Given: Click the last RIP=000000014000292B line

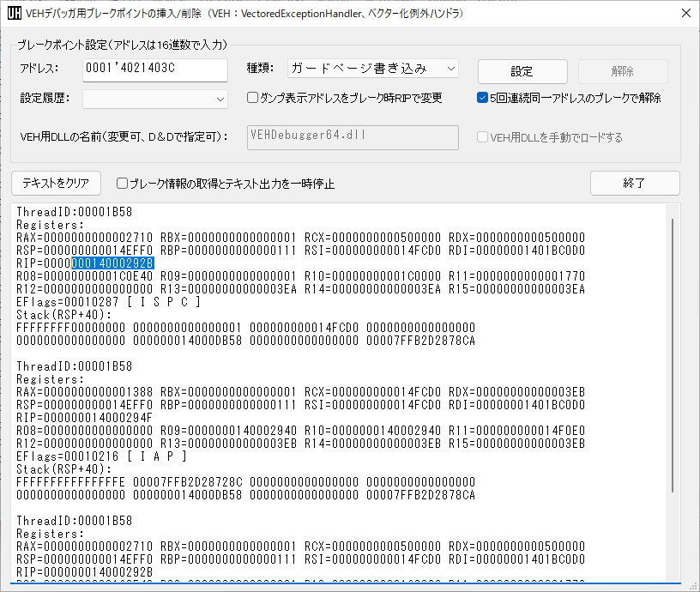Looking at the screenshot, I should tap(85, 572).
